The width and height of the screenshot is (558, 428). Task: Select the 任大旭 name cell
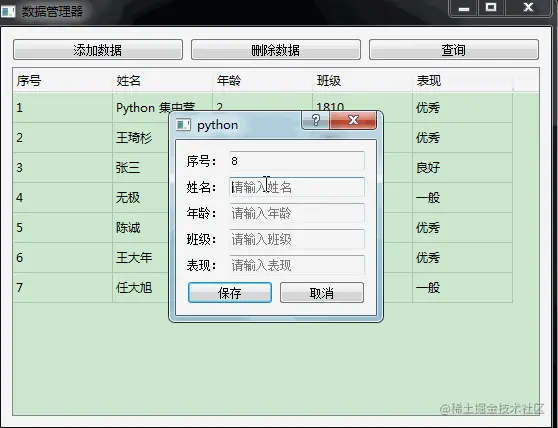(141, 287)
